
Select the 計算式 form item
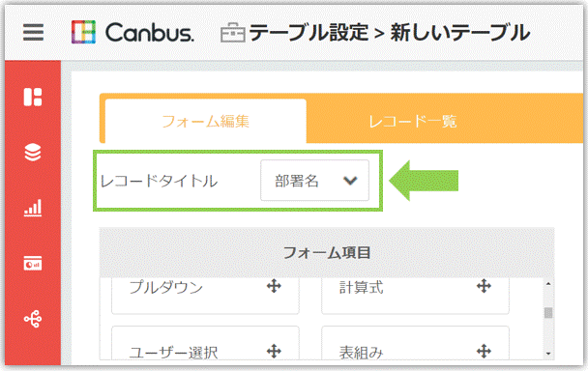point(415,296)
